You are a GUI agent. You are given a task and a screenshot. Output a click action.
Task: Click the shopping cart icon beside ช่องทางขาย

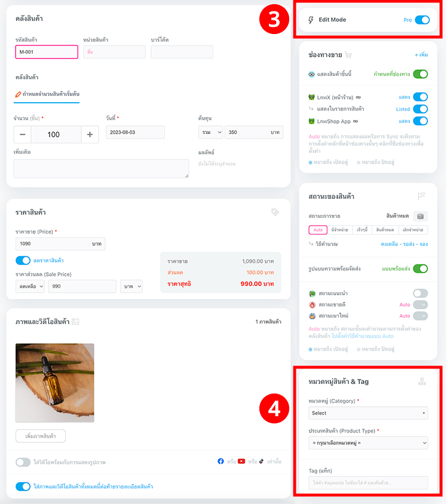point(348,55)
